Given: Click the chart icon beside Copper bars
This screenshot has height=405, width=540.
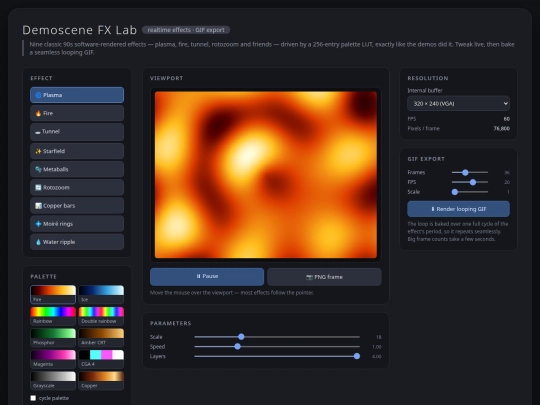Looking at the screenshot, I should coord(38,206).
